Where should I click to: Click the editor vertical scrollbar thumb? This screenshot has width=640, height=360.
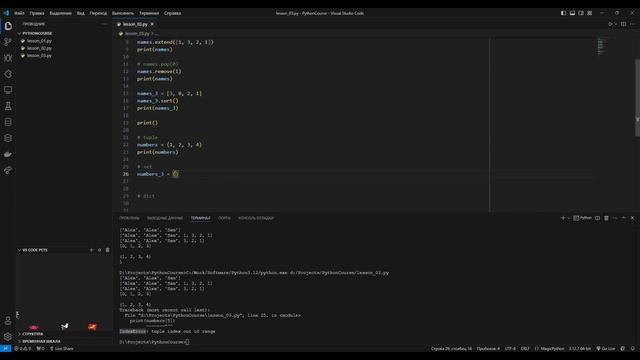(x=637, y=98)
